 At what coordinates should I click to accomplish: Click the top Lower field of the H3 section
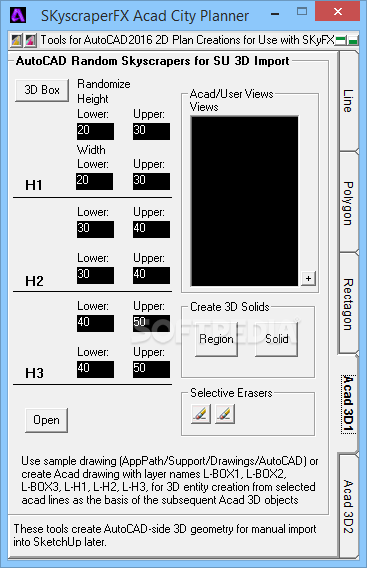pos(95,323)
